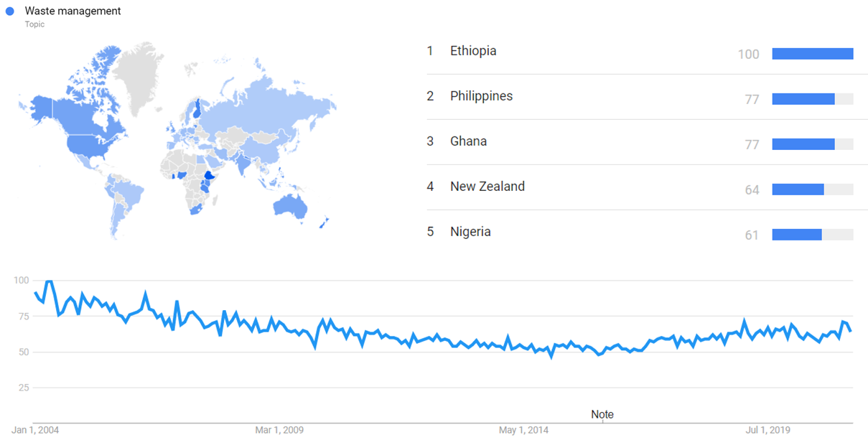Click the full blue bar for Ethiopia
The width and height of the screenshot is (868, 445).
pyautogui.click(x=812, y=54)
